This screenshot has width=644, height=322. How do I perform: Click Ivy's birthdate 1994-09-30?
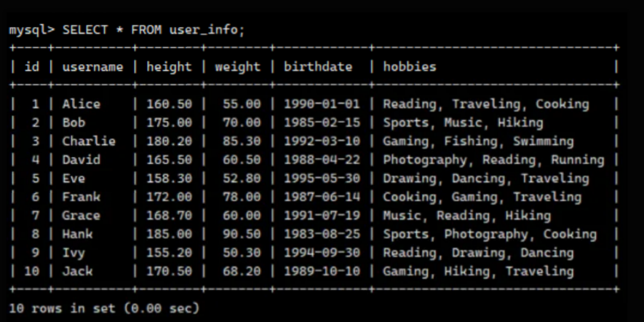click(x=322, y=253)
